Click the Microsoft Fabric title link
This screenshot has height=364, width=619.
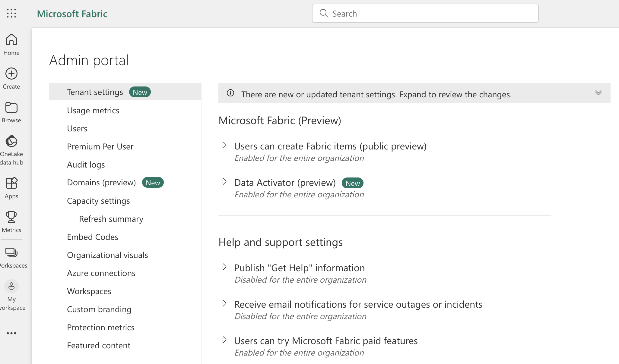click(x=72, y=14)
